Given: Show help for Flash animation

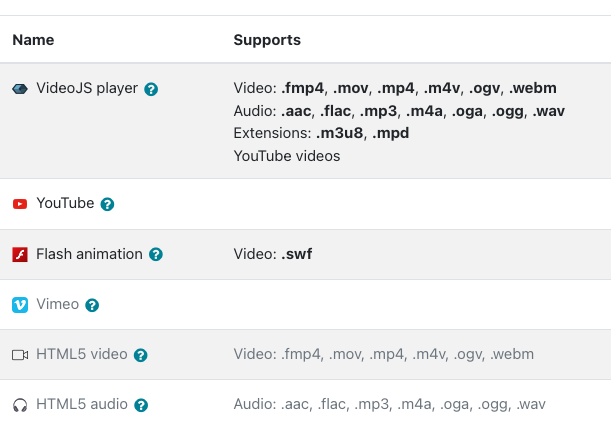Looking at the screenshot, I should click(156, 254).
